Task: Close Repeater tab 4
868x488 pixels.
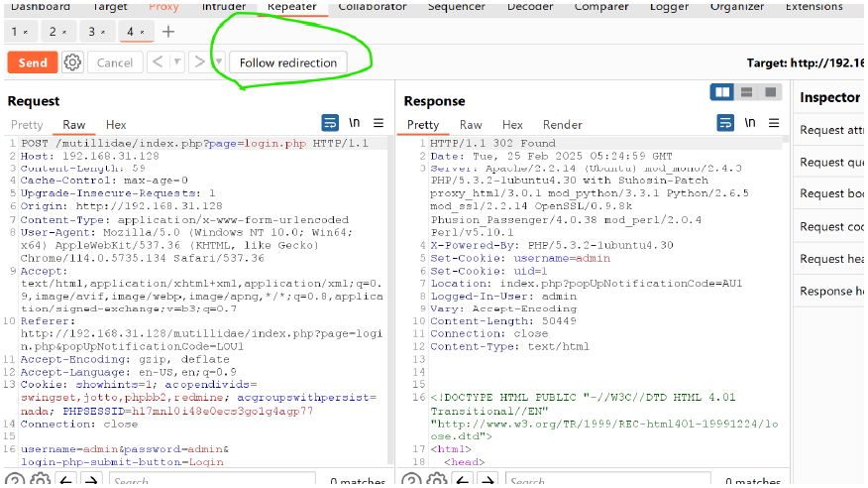Action: (x=143, y=32)
